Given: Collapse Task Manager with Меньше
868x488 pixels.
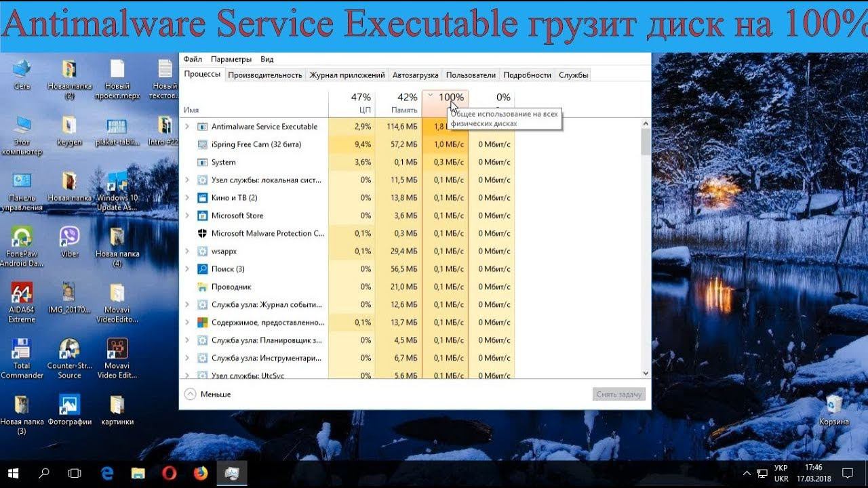Looking at the screenshot, I should [x=208, y=394].
